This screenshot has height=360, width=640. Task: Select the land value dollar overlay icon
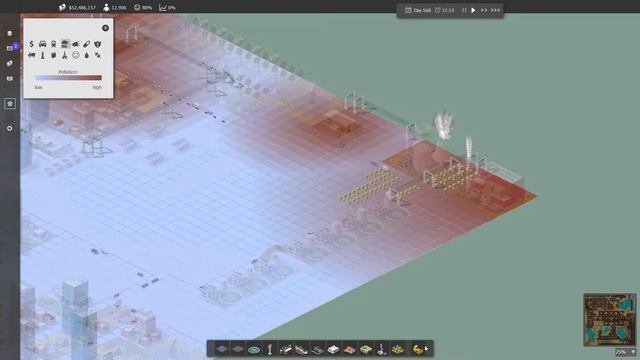[x=31, y=44]
